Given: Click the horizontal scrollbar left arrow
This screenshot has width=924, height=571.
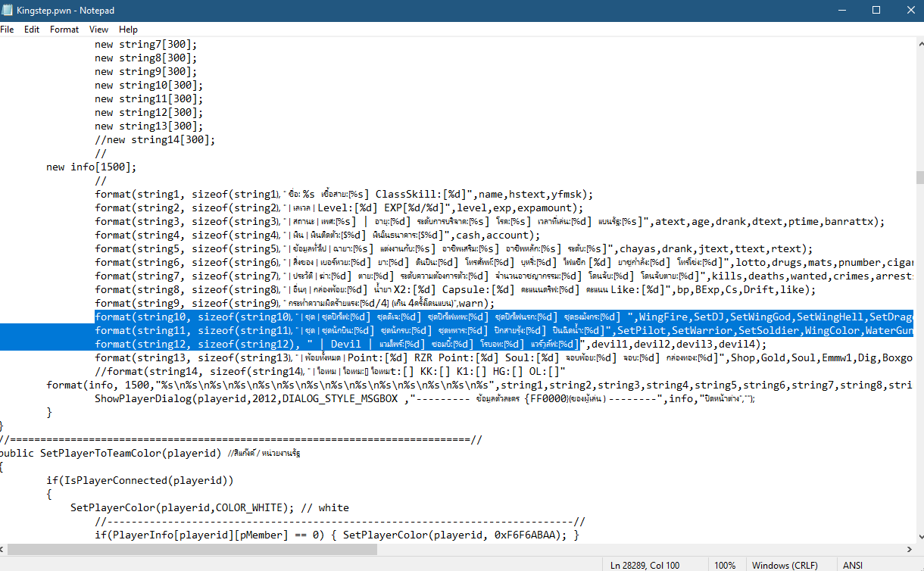Looking at the screenshot, I should pos(5,551).
